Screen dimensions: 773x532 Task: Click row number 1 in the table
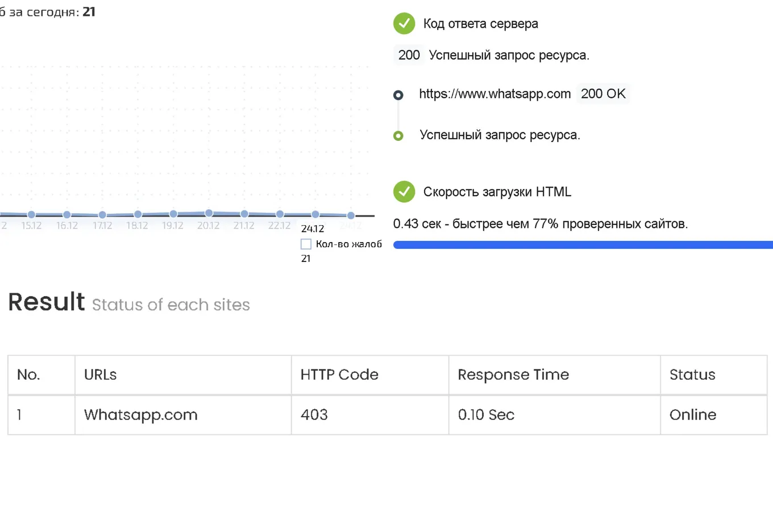click(41, 415)
